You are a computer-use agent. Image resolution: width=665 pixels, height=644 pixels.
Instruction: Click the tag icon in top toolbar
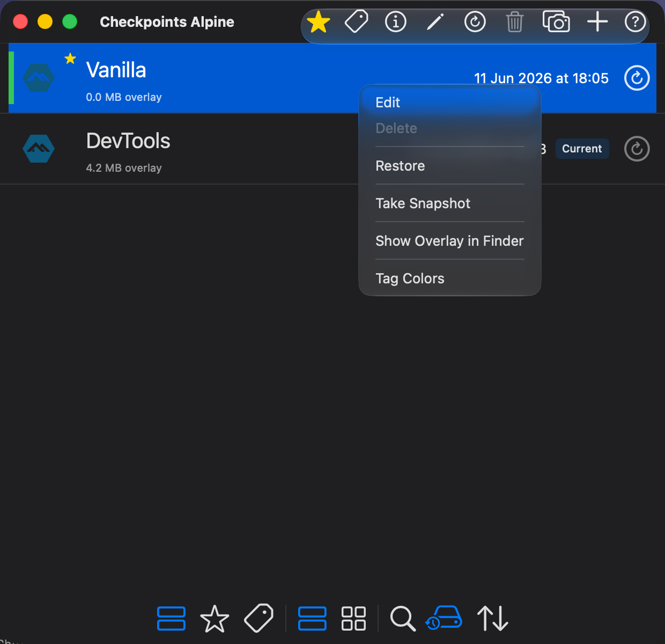(x=357, y=22)
